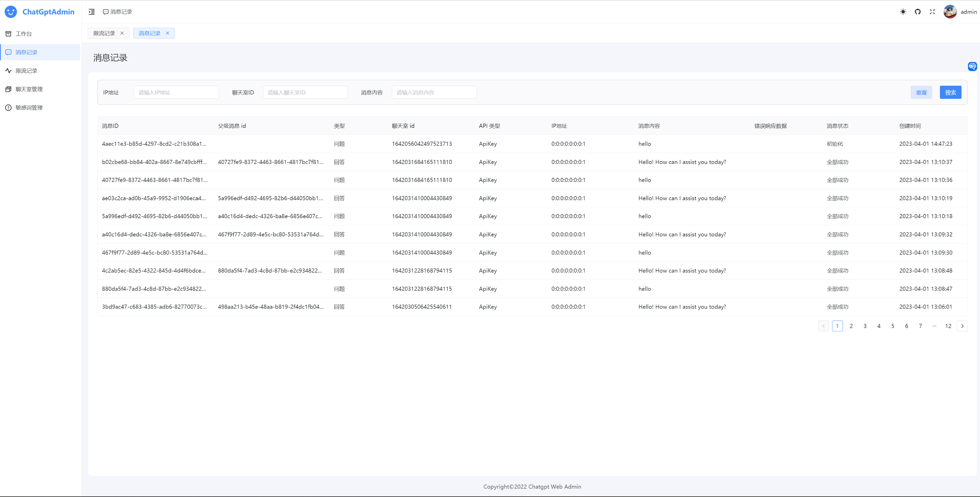Switch to the 限流记录 tab

(x=104, y=33)
